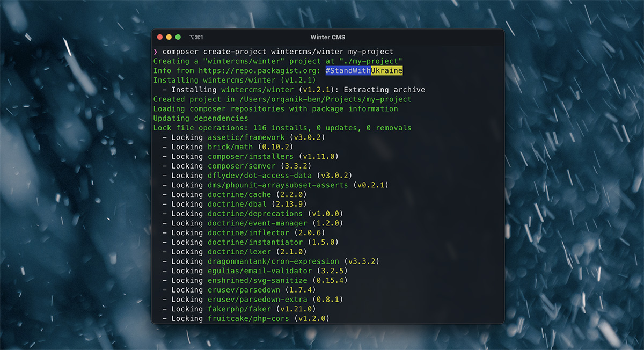
Task: Select the highlighted #StandWithUkraine text
Action: [364, 70]
